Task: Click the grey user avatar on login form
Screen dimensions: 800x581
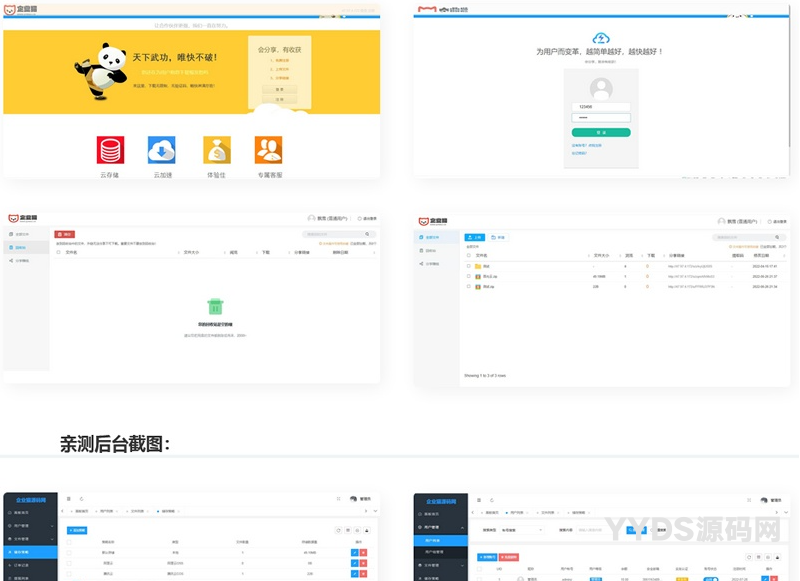Action: (x=600, y=88)
